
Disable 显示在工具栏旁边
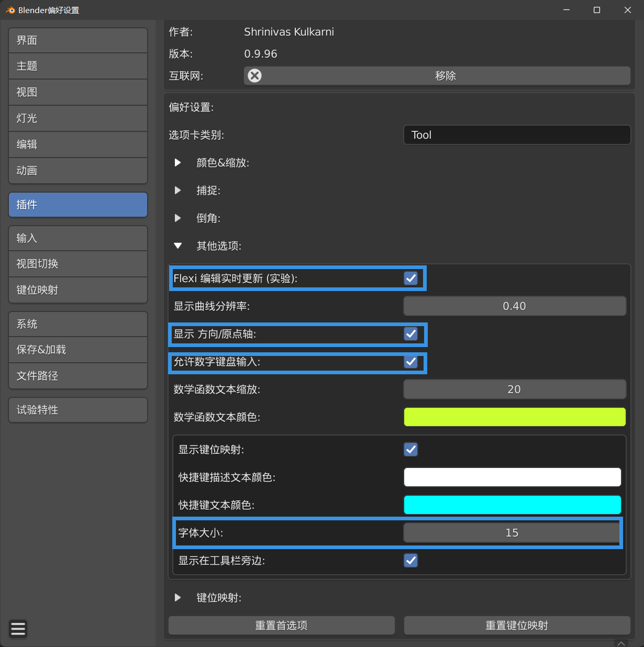(x=410, y=560)
